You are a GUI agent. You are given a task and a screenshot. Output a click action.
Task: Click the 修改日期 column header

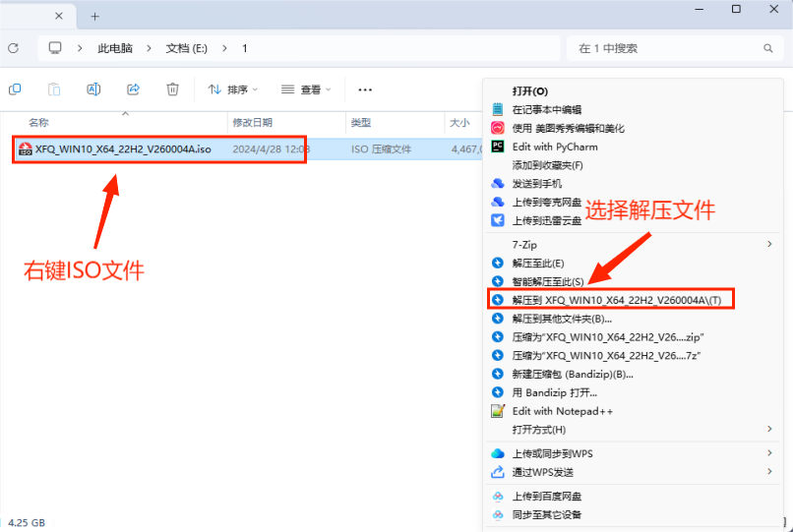coord(252,123)
